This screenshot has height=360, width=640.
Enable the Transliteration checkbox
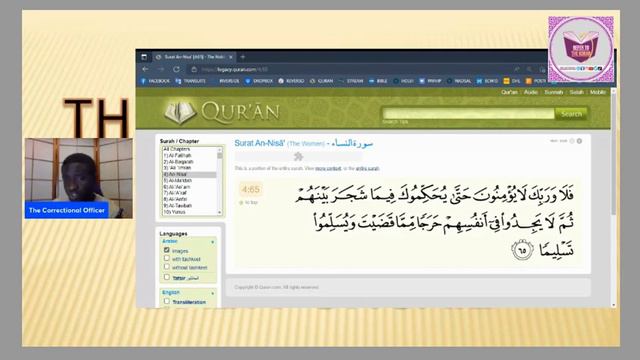pyautogui.click(x=167, y=301)
